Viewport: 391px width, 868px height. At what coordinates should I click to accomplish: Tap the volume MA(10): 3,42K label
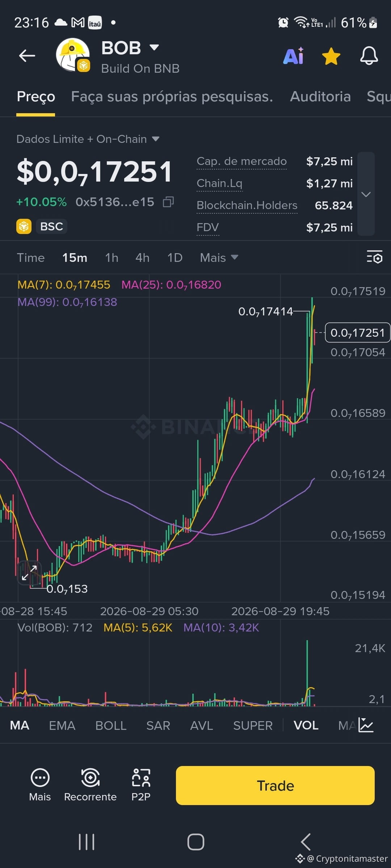click(x=221, y=627)
